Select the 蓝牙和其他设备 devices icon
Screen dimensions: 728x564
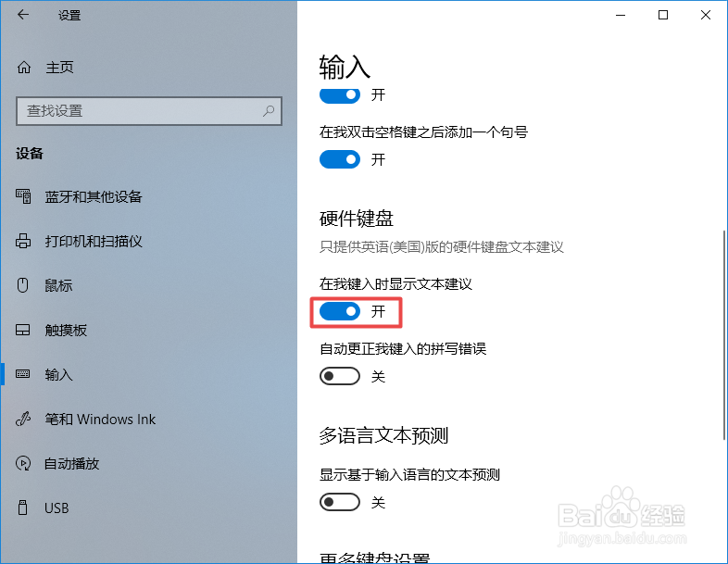click(23, 196)
